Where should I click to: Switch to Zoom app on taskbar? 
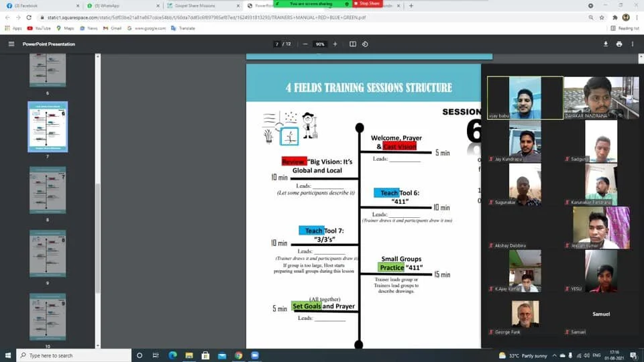[255, 355]
